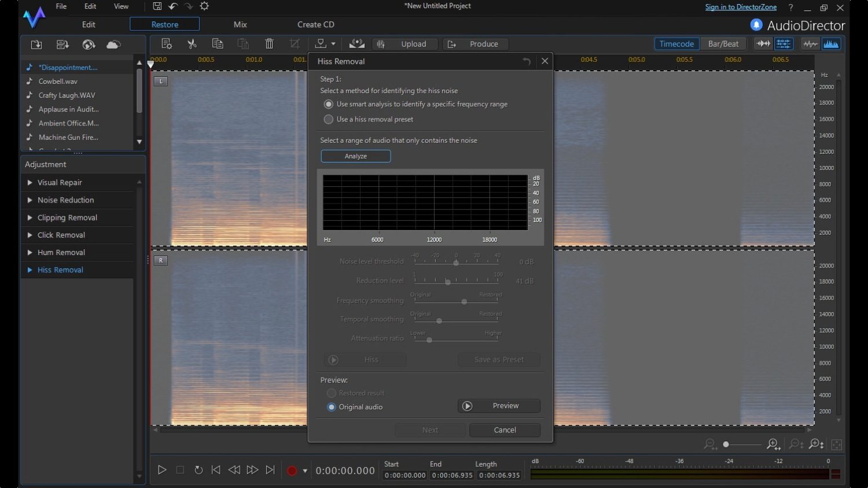Select 'Applause in Audit...' library file
The height and width of the screenshot is (488, 868).
coord(68,109)
